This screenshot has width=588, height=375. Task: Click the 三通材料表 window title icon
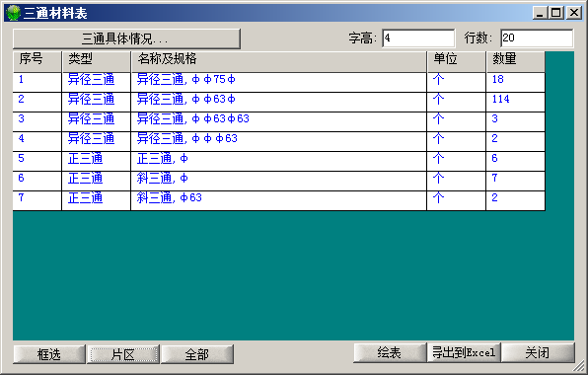[x=14, y=13]
